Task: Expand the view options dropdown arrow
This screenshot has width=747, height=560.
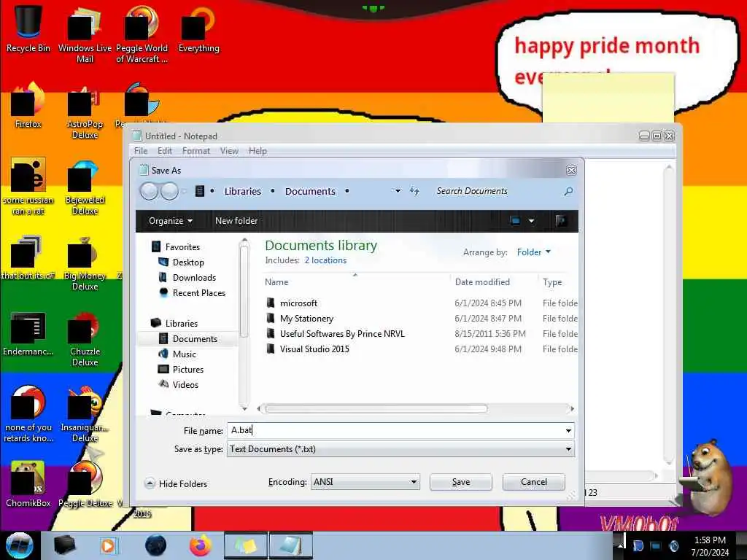Action: click(x=531, y=221)
